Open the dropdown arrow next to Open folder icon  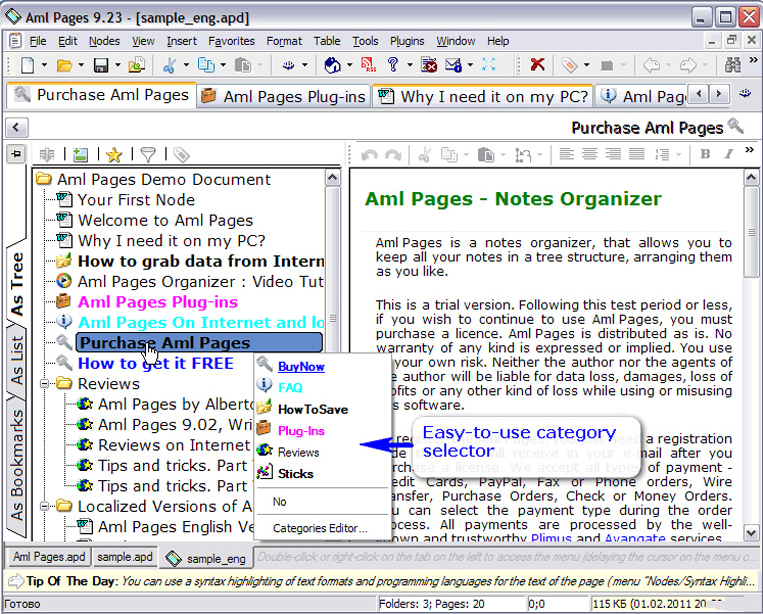80,67
